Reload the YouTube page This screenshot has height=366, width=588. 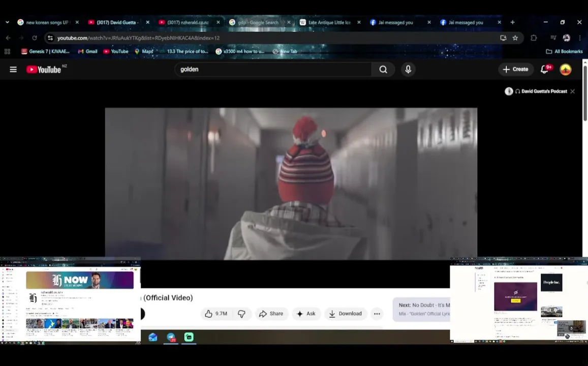coord(35,38)
